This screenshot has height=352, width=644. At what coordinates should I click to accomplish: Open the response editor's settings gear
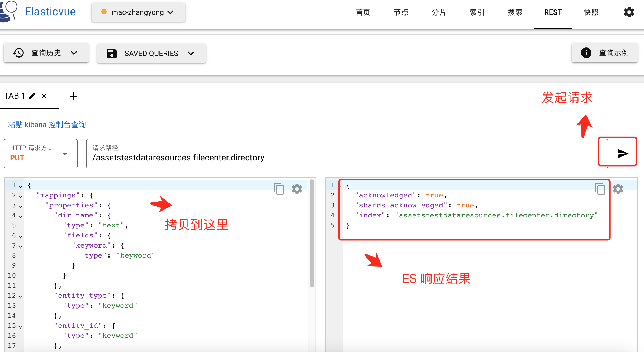pyautogui.click(x=618, y=189)
